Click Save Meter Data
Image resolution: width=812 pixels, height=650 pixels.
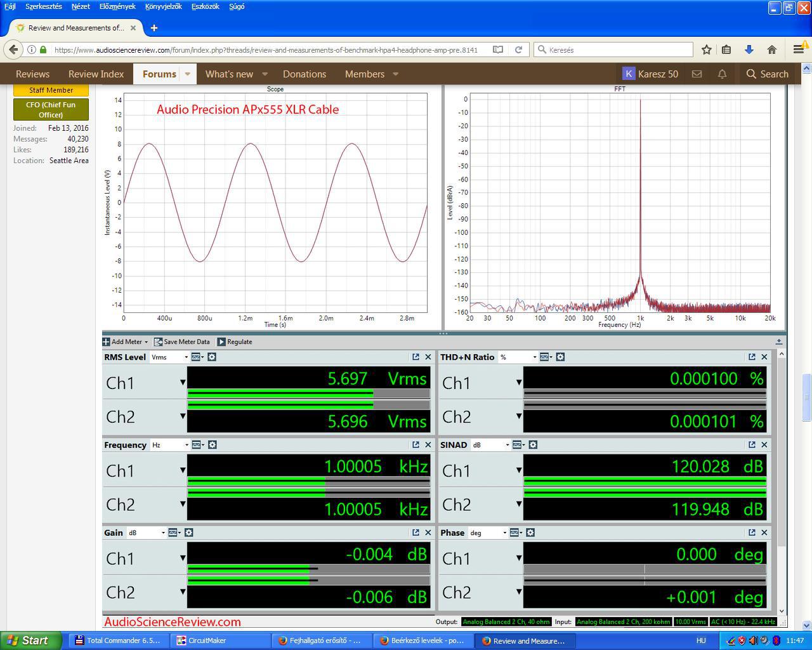point(182,342)
